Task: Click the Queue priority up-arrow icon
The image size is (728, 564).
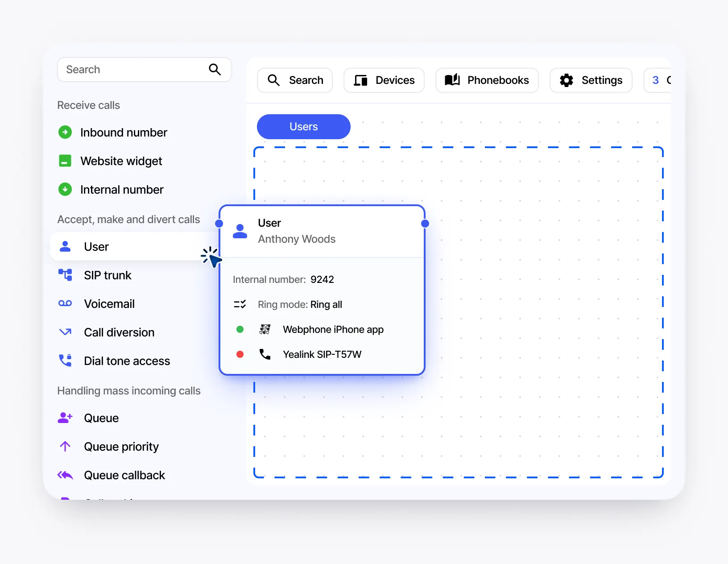Action: pyautogui.click(x=65, y=446)
